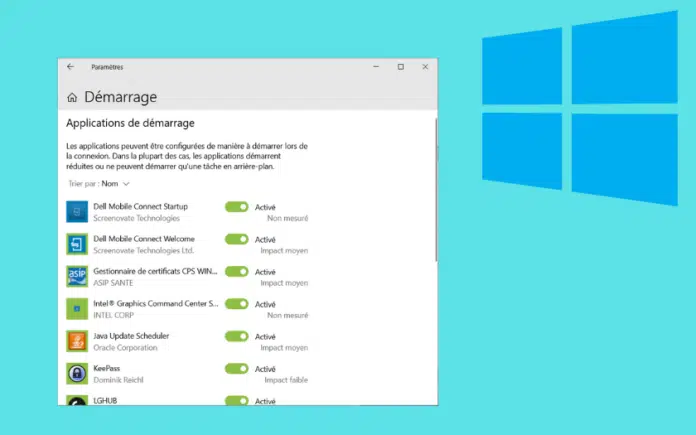696x435 pixels.
Task: Switch off Java Update Scheduler startup
Action: pos(237,336)
